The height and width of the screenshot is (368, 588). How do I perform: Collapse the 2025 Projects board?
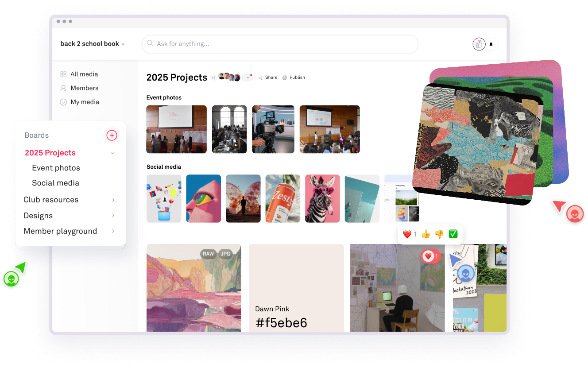coord(112,153)
